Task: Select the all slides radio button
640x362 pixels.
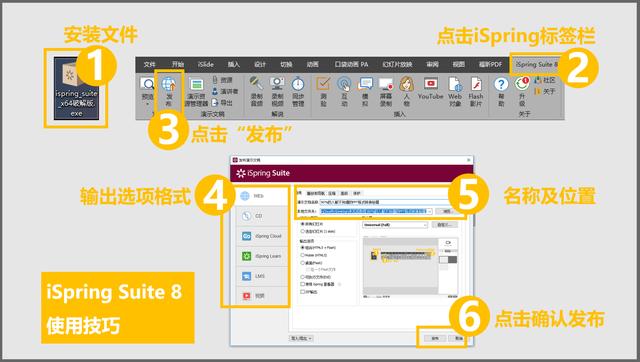Action: point(303,224)
